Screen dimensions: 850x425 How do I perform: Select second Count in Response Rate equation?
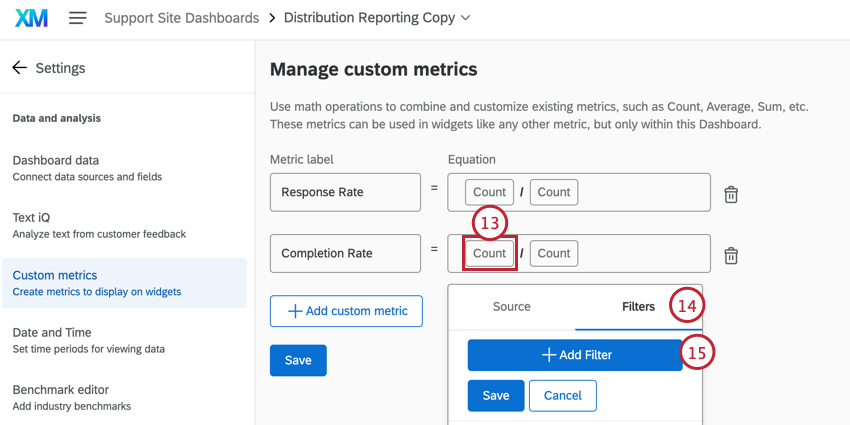tap(553, 192)
